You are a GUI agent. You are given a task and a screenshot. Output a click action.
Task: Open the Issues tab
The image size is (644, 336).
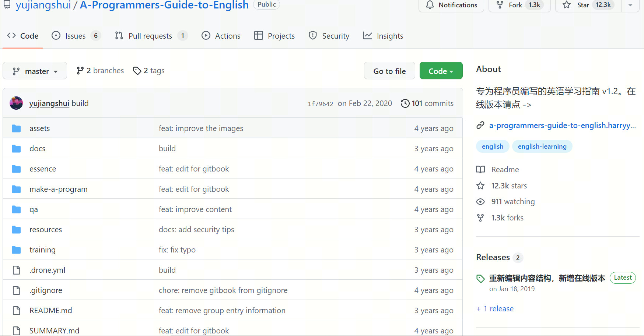click(76, 36)
